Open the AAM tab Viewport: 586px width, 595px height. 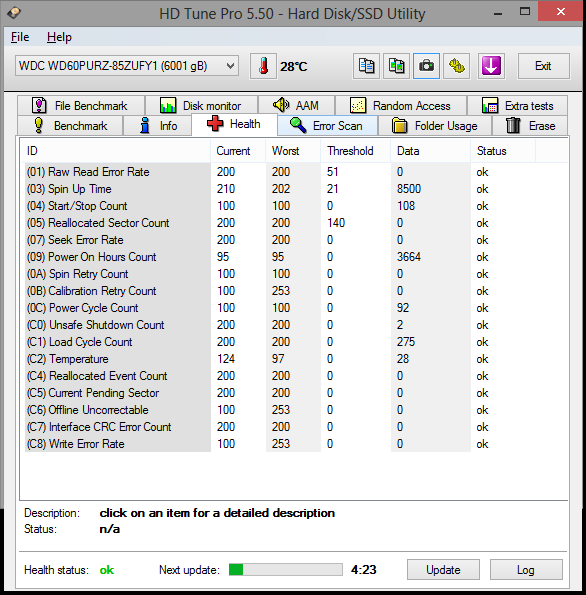296,105
